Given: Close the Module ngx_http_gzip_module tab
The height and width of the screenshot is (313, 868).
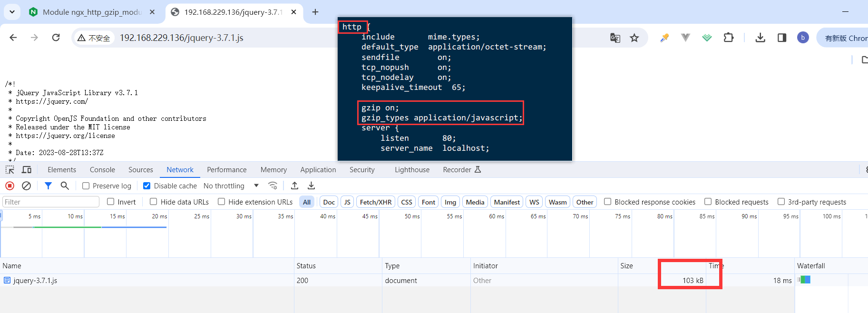Looking at the screenshot, I should pyautogui.click(x=152, y=12).
